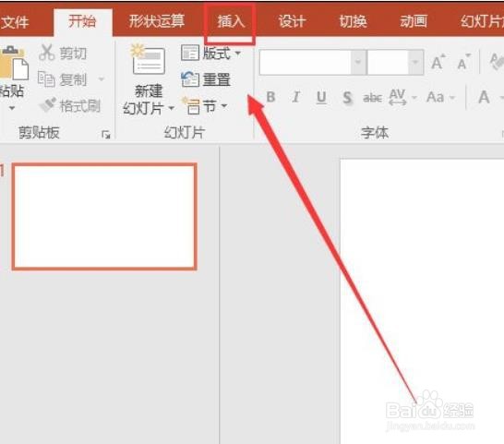
Task: Click the AV character spacing icon
Action: tap(397, 97)
